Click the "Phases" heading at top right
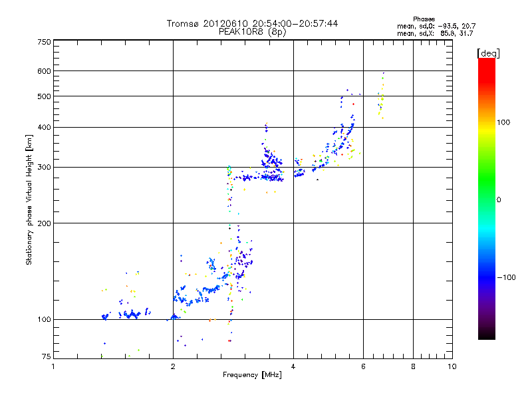Image resolution: width=532 pixels, height=399 pixels. coord(424,19)
